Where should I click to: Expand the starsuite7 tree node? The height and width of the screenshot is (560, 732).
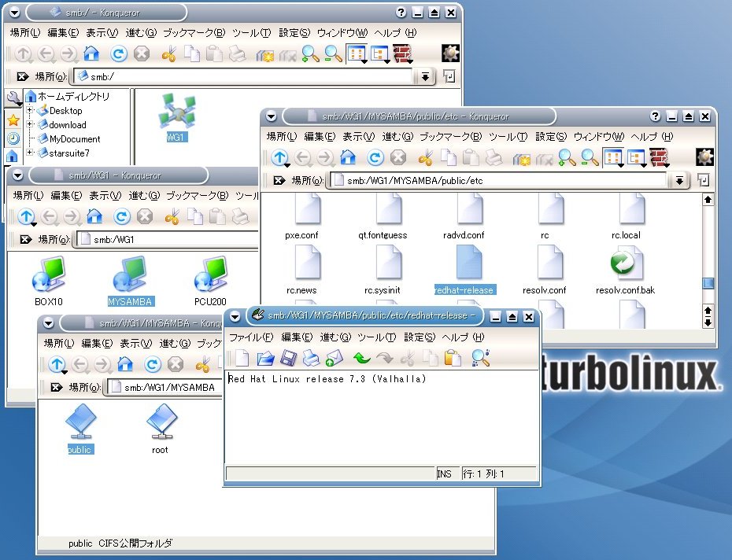pyautogui.click(x=29, y=153)
